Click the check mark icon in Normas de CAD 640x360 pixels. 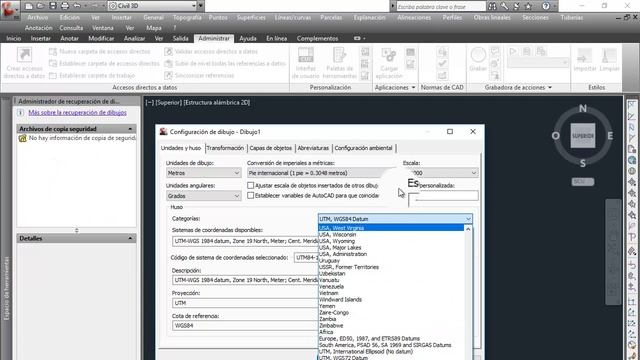(442, 64)
